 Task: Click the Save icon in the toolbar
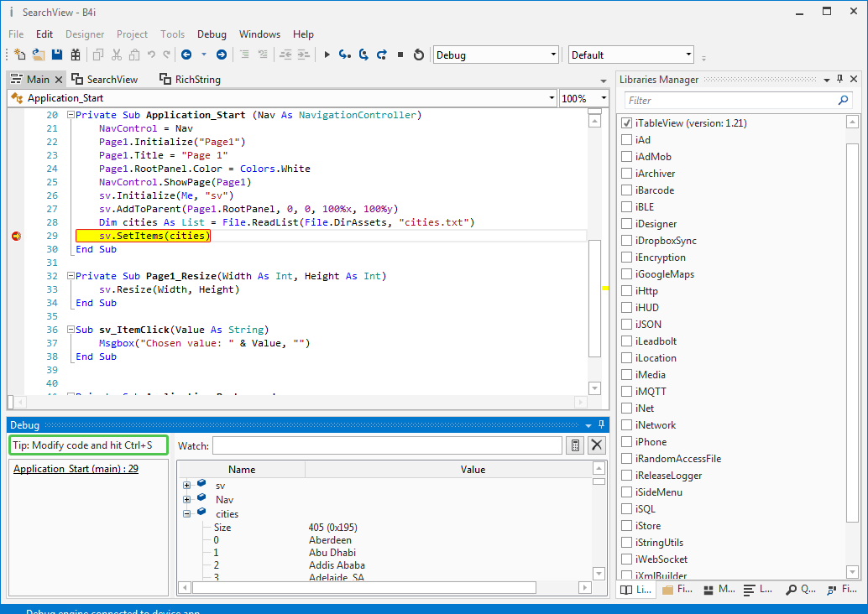tap(57, 55)
